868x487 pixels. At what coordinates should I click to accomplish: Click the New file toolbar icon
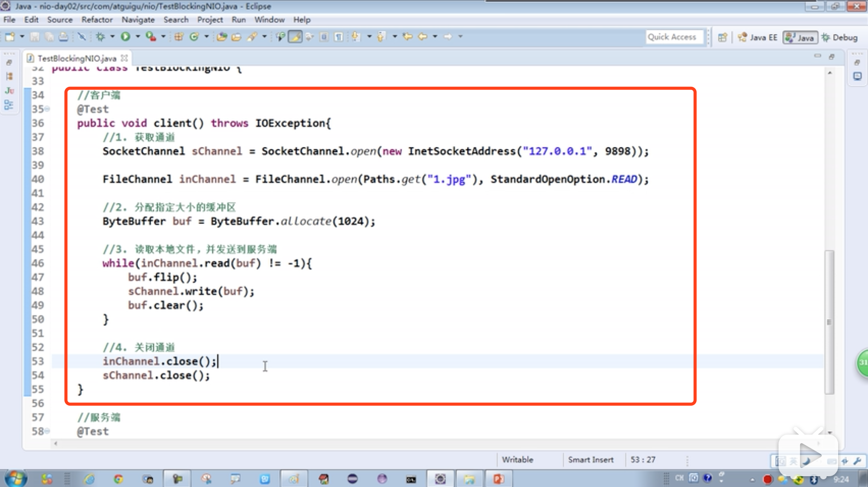point(10,36)
